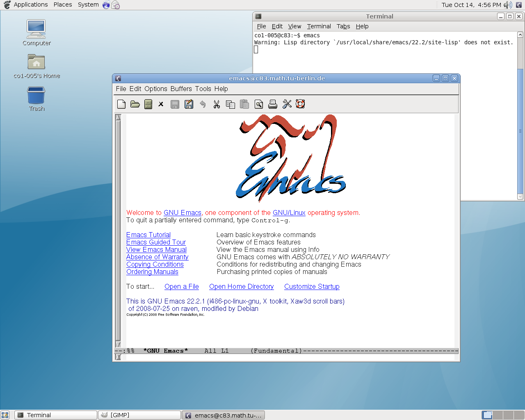Screen dimensions: 525x420
Task: Open the Buffers menu in Emacs
Action: (181, 89)
